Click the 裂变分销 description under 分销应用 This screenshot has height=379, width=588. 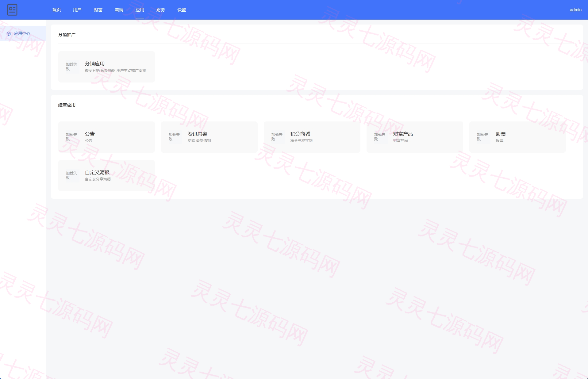pos(115,70)
